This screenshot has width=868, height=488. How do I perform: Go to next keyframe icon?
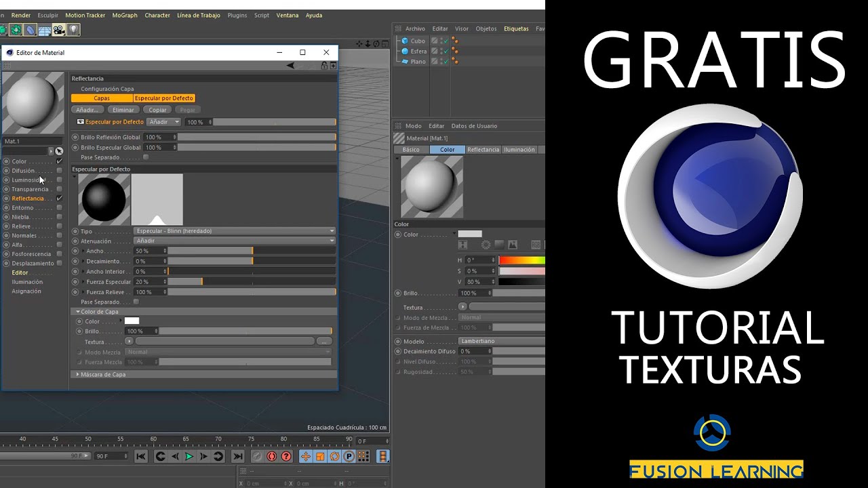218,457
